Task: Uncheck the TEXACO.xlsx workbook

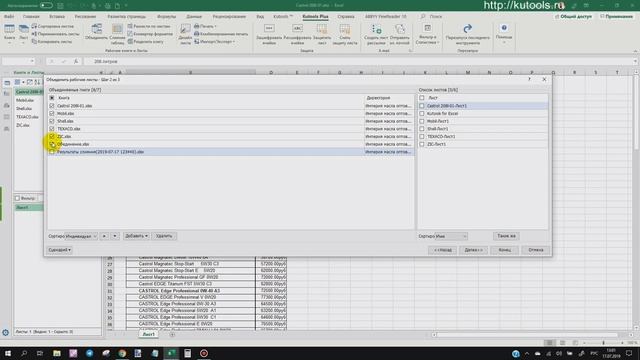Action: 52,129
